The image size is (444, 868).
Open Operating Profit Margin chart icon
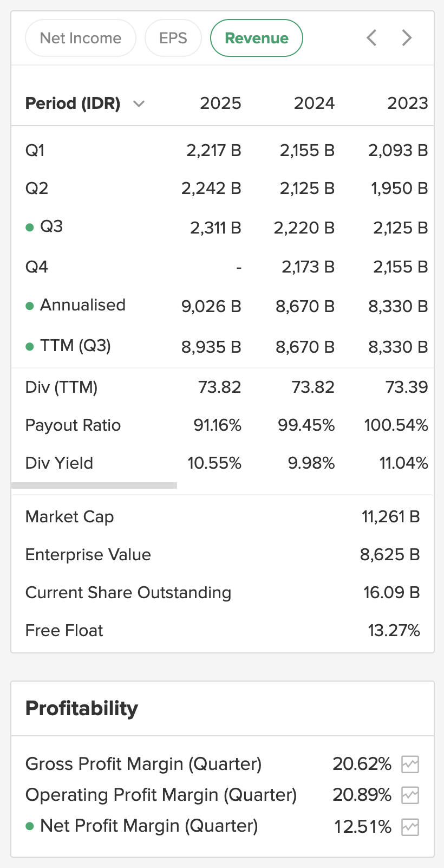(410, 795)
